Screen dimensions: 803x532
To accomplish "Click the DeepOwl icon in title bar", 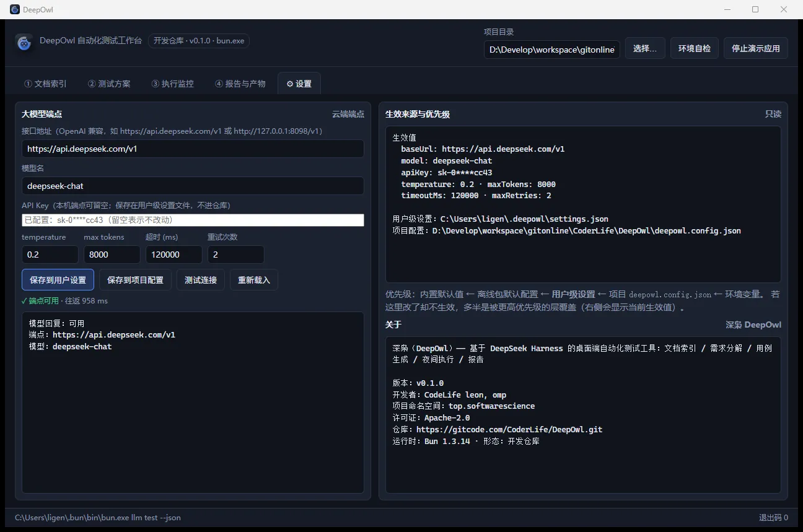I will (x=15, y=9).
